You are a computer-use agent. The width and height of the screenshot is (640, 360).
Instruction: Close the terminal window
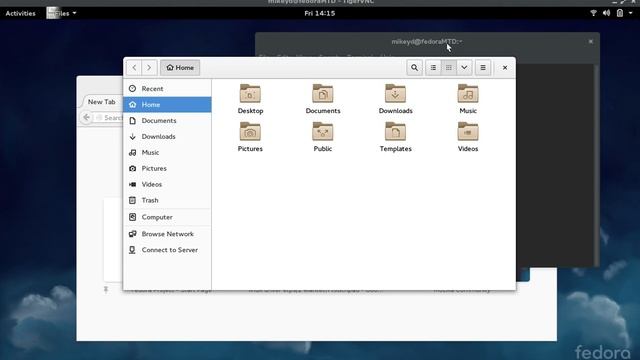click(x=591, y=41)
